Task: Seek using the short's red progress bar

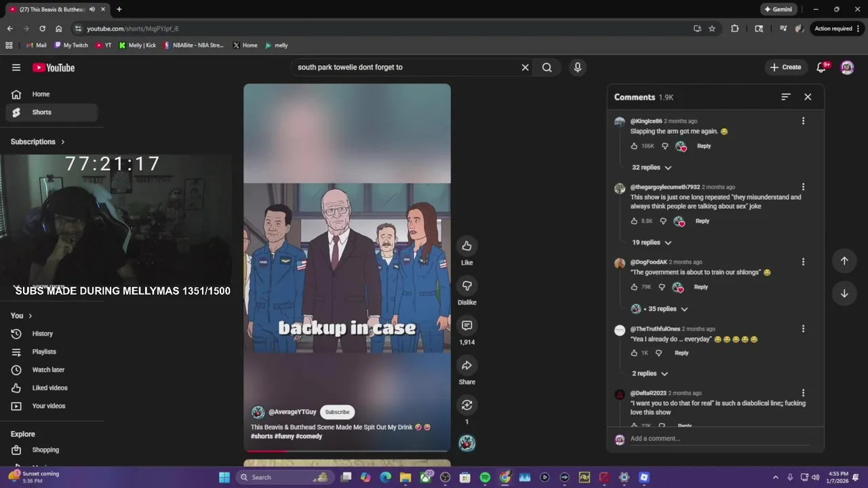Action: (x=347, y=450)
